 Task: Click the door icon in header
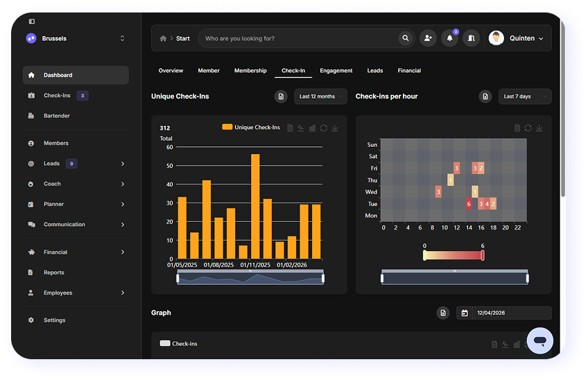pyautogui.click(x=471, y=38)
